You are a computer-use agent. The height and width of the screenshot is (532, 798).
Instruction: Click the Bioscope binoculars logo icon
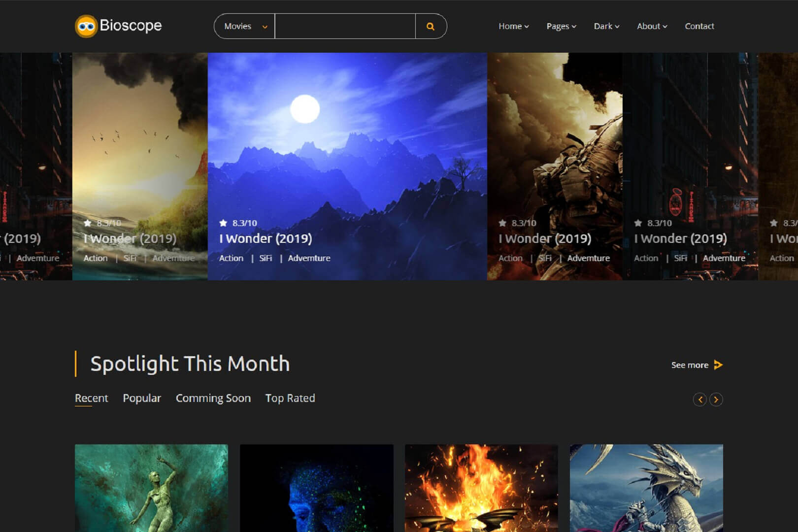86,25
